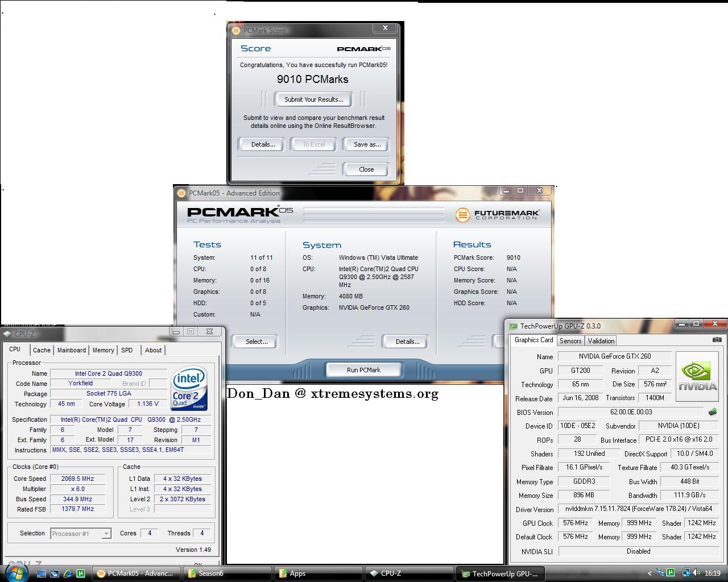Screen dimensions: 728x582
Task: Click the BIOS save chip icon in GPU-Z
Action: (x=713, y=412)
